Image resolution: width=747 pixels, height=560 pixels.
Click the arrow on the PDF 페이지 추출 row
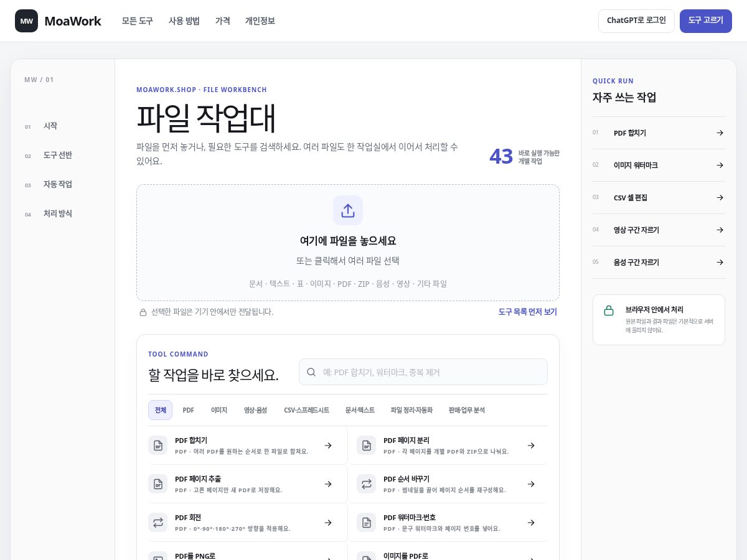pos(328,484)
